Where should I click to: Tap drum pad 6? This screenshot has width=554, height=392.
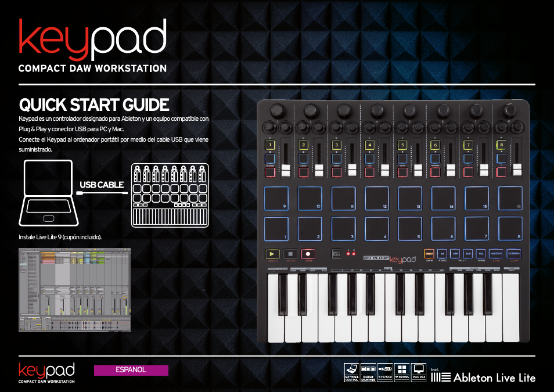point(444,229)
